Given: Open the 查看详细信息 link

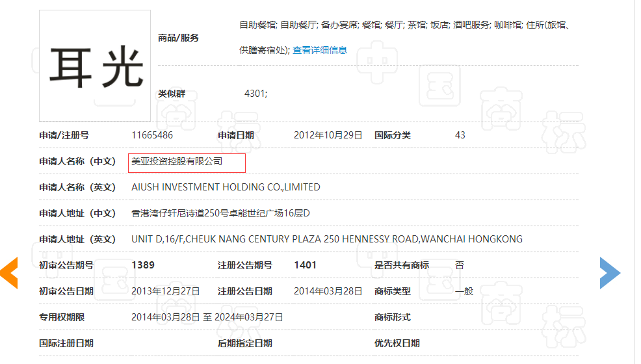Looking at the screenshot, I should tap(319, 50).
